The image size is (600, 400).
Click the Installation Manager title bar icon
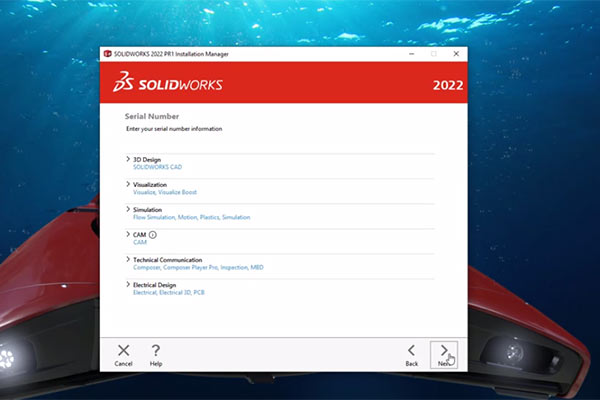109,52
